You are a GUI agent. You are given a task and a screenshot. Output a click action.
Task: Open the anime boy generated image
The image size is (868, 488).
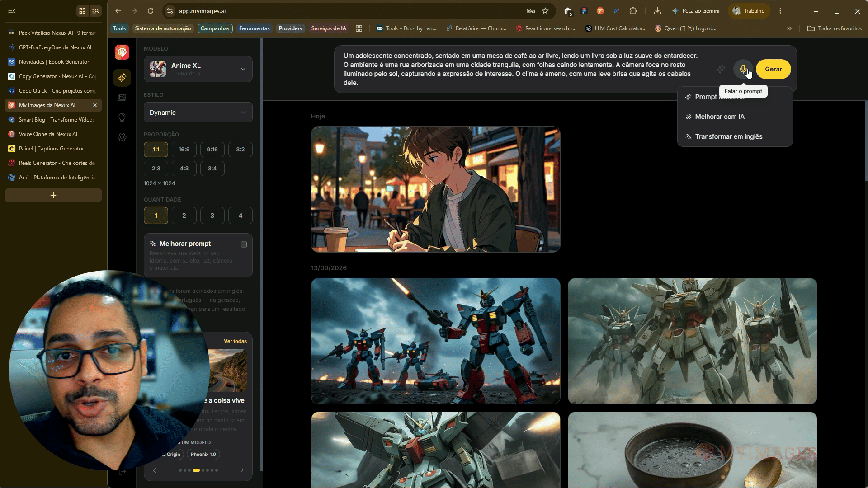click(436, 189)
